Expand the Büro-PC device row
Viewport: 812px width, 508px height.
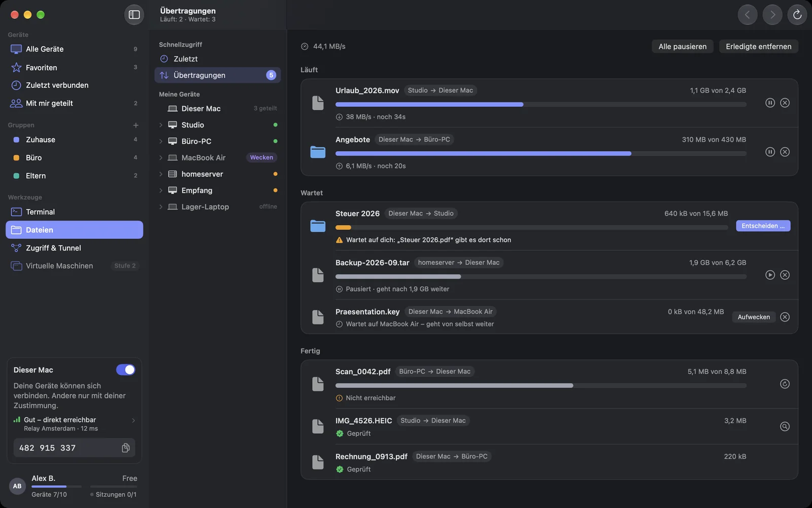[x=160, y=141]
